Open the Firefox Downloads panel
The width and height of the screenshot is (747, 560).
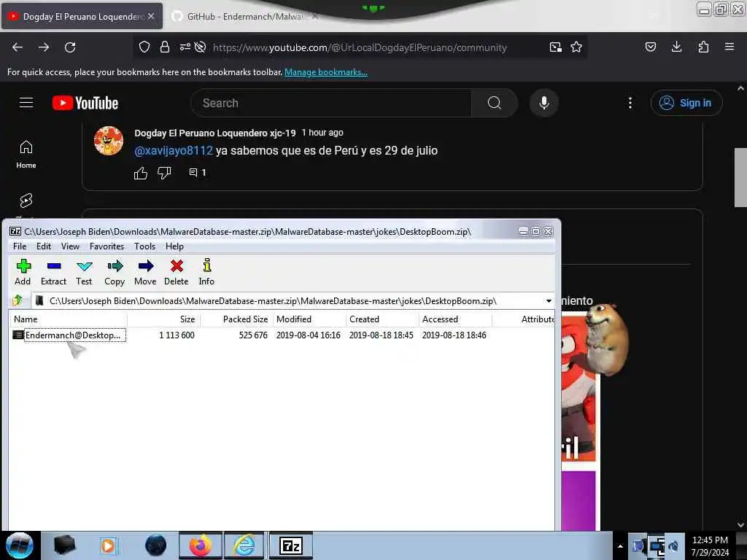coord(676,47)
